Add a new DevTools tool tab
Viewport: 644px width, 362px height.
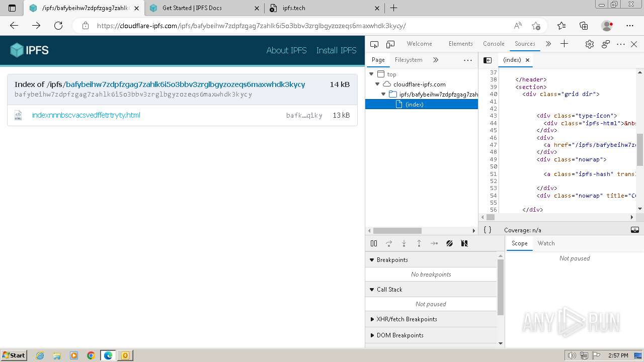pyautogui.click(x=565, y=44)
